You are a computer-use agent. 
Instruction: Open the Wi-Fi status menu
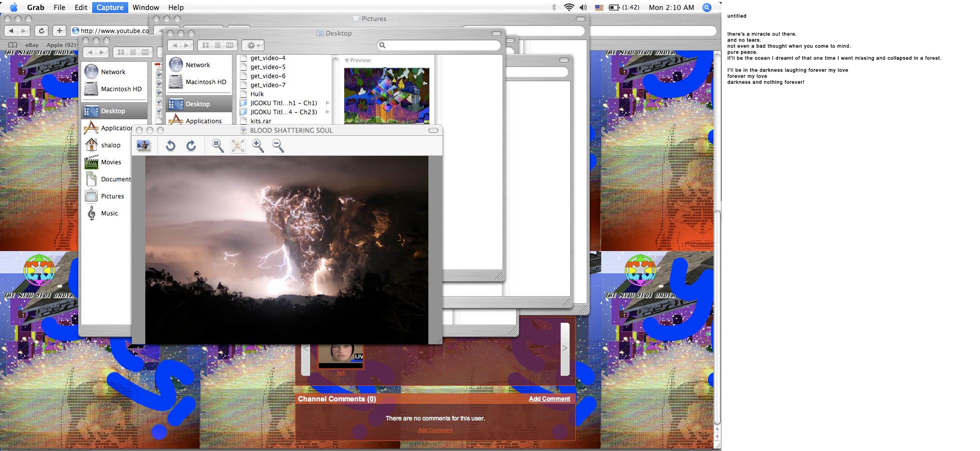click(x=569, y=8)
